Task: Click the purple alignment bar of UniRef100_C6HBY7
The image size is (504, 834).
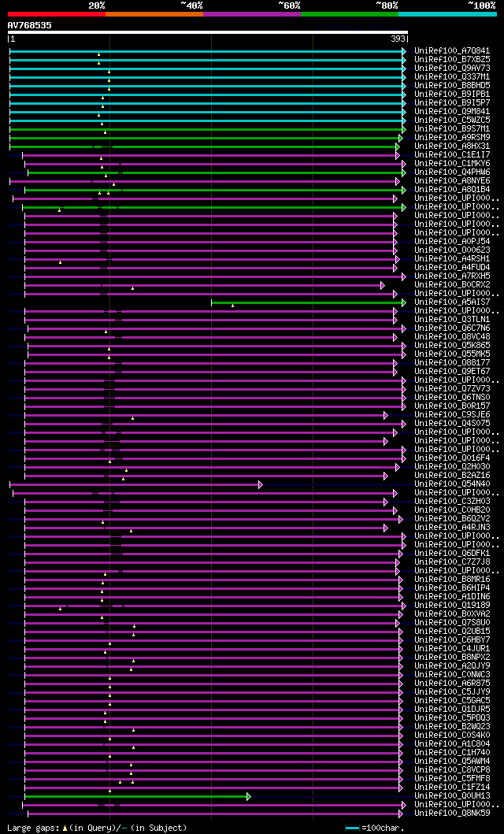Action: 212,639
